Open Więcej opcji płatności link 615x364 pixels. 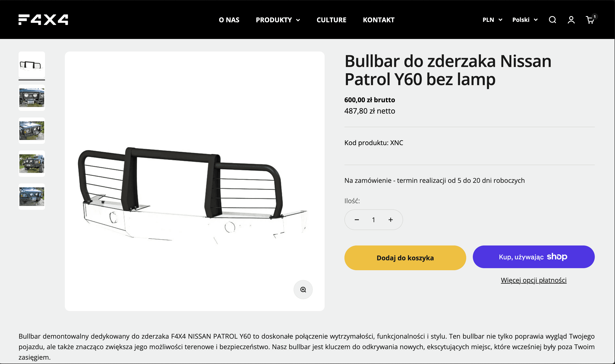[x=533, y=280]
